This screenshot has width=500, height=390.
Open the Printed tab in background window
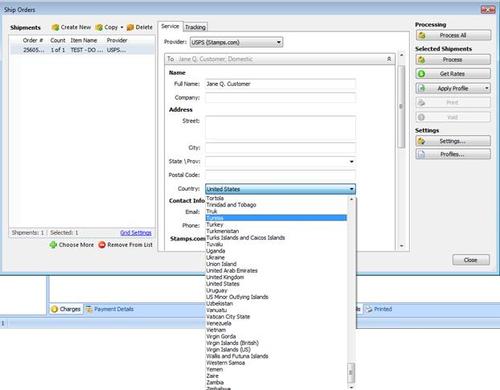pyautogui.click(x=379, y=309)
